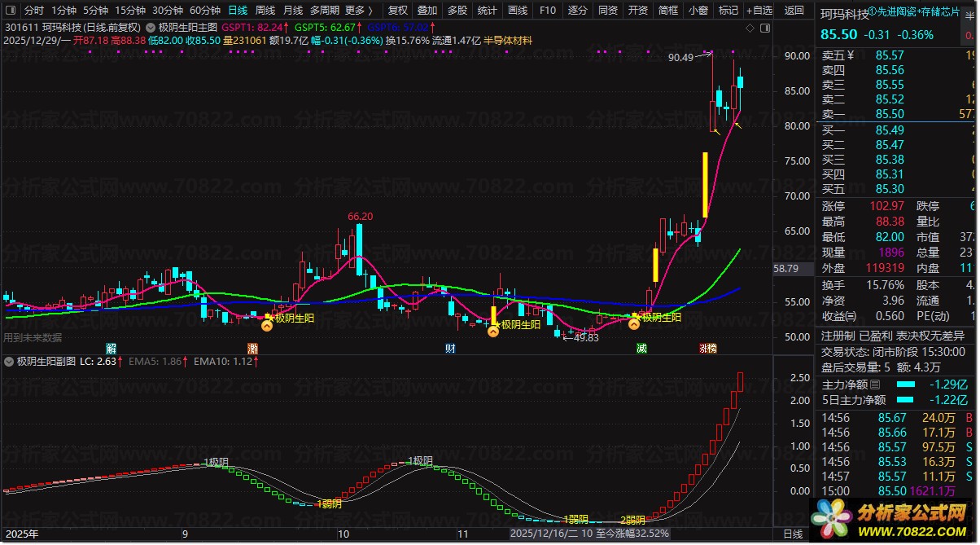Click the 66.20 high price label
The width and height of the screenshot is (980, 545).
point(360,217)
